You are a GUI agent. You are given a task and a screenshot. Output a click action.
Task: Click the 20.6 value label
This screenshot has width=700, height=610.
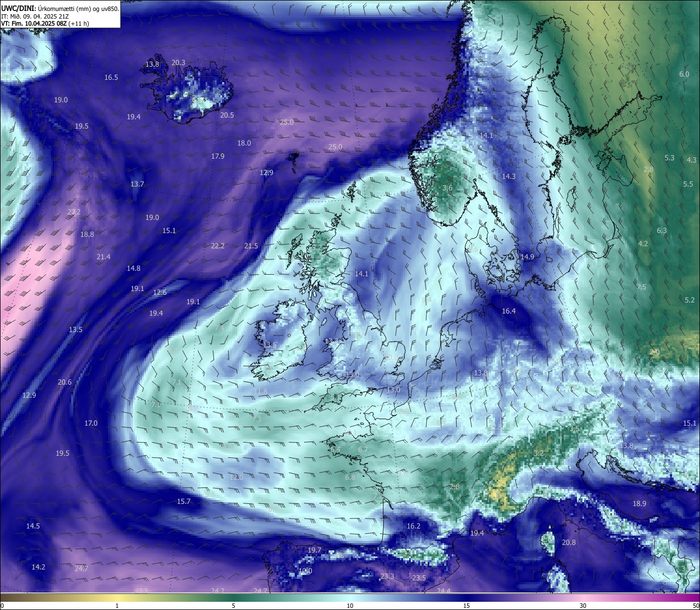click(x=65, y=382)
